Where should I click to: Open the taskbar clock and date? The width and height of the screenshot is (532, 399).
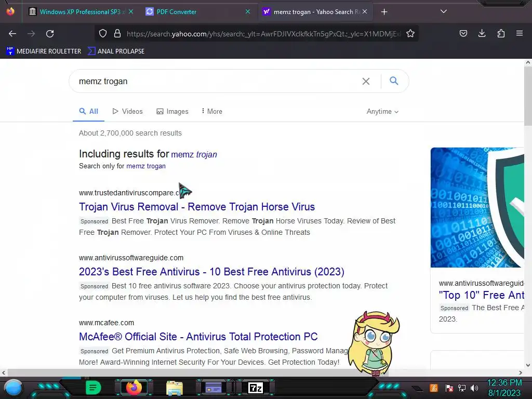504,388
